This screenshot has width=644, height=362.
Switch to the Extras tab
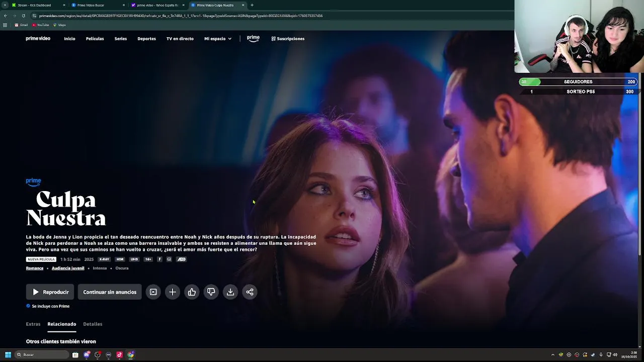point(33,324)
